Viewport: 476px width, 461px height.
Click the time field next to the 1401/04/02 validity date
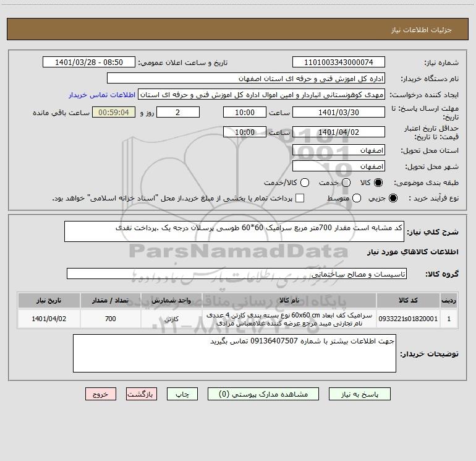click(x=245, y=132)
